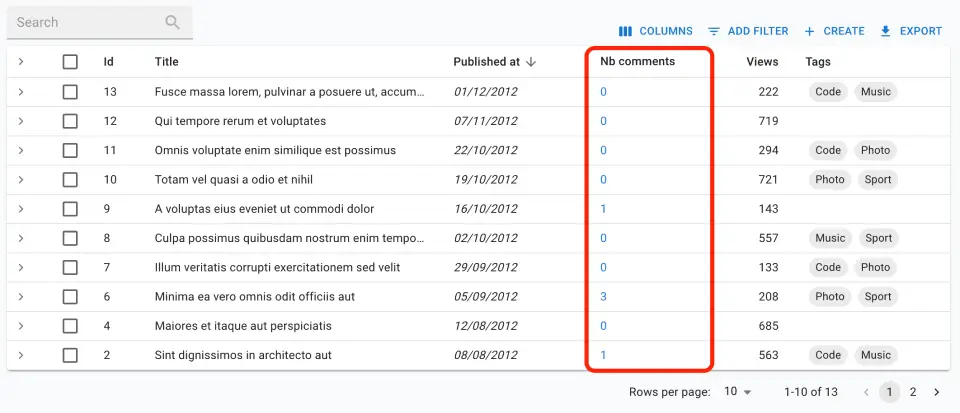
Task: Click the search magnifier icon
Action: click(x=173, y=22)
